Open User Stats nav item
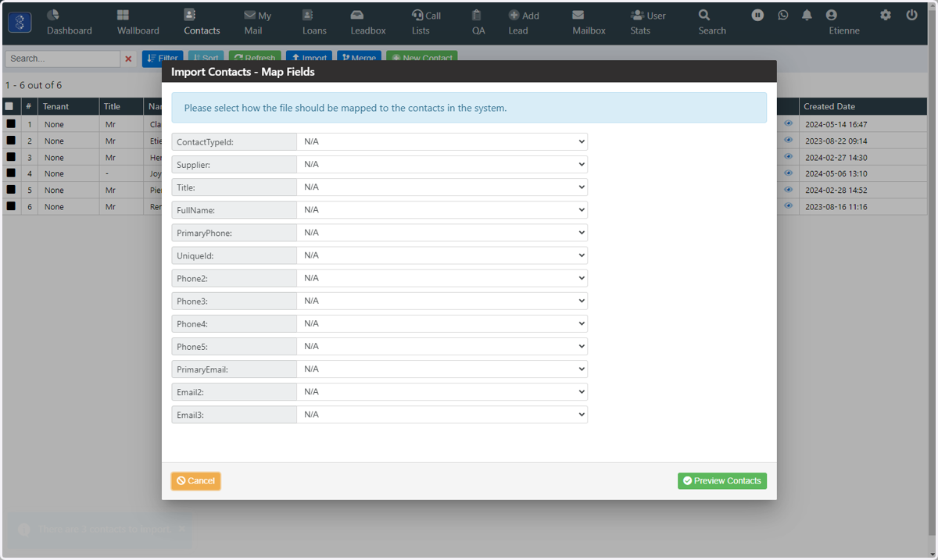This screenshot has height=560, width=938. [x=647, y=23]
